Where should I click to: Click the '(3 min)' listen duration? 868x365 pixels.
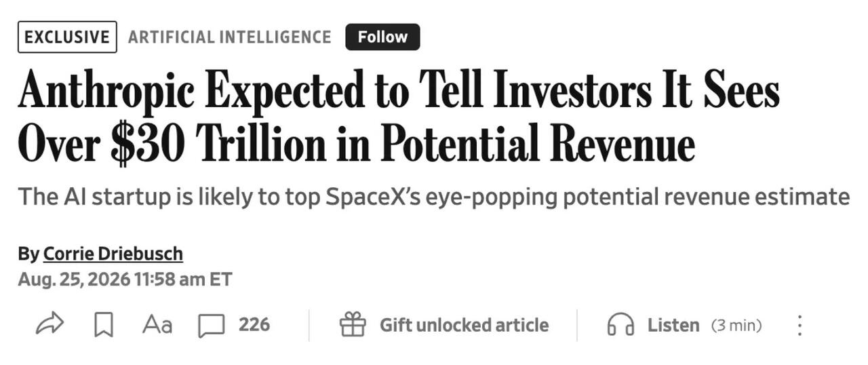[x=736, y=326]
